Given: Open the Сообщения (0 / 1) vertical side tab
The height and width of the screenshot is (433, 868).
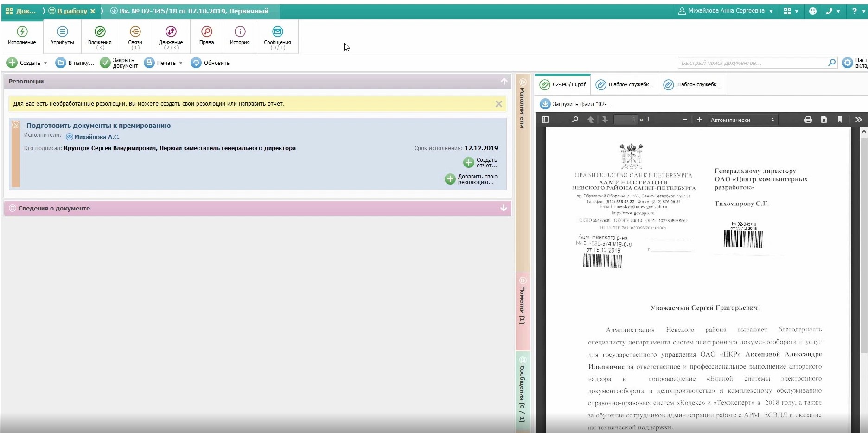Looking at the screenshot, I should 523,390.
